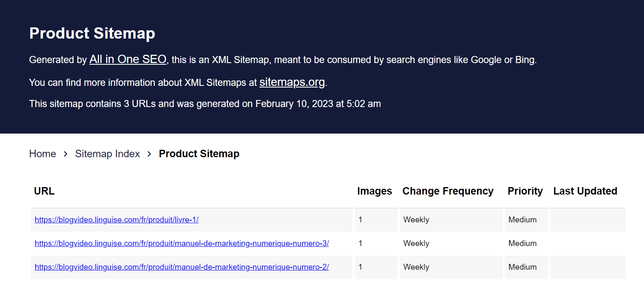Open the livre-1 product URL
The image size is (644, 302).
(117, 220)
